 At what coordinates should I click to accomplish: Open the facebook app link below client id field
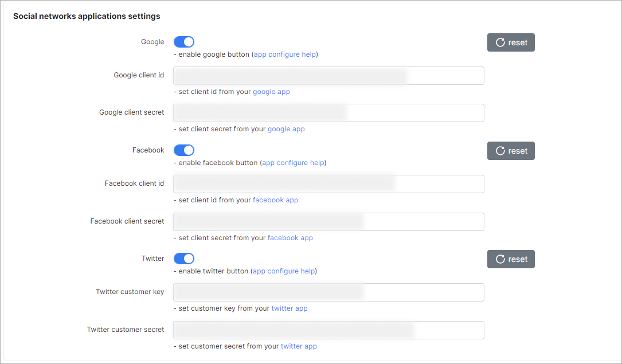coord(275,199)
